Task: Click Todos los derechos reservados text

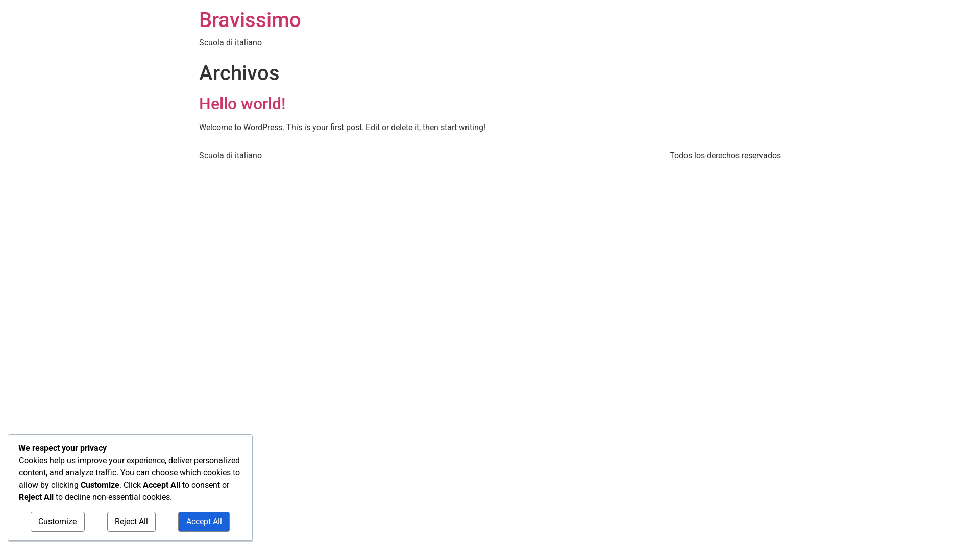Action: click(725, 156)
